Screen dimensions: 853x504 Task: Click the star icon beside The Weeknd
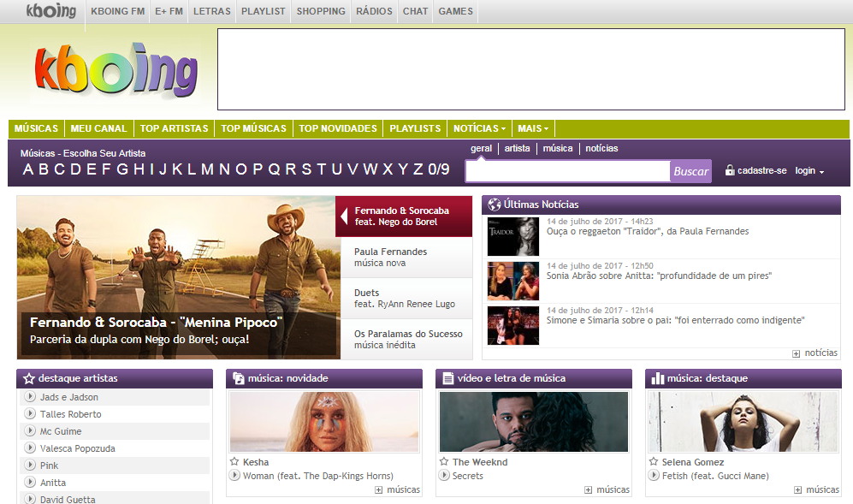(444, 461)
